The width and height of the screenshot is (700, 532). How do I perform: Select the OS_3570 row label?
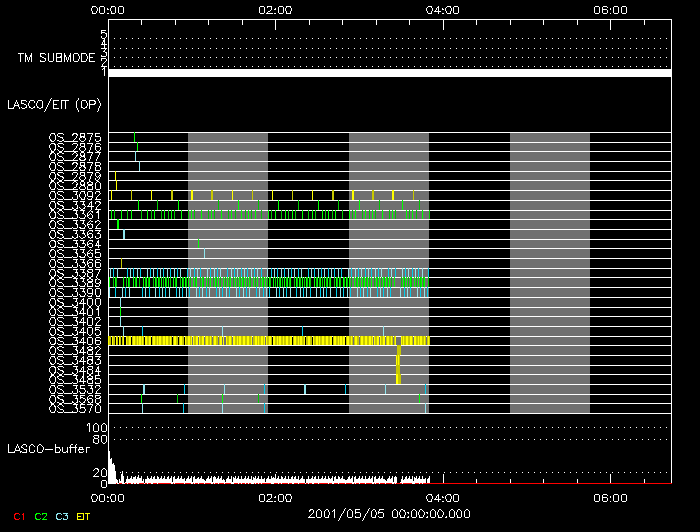point(75,409)
